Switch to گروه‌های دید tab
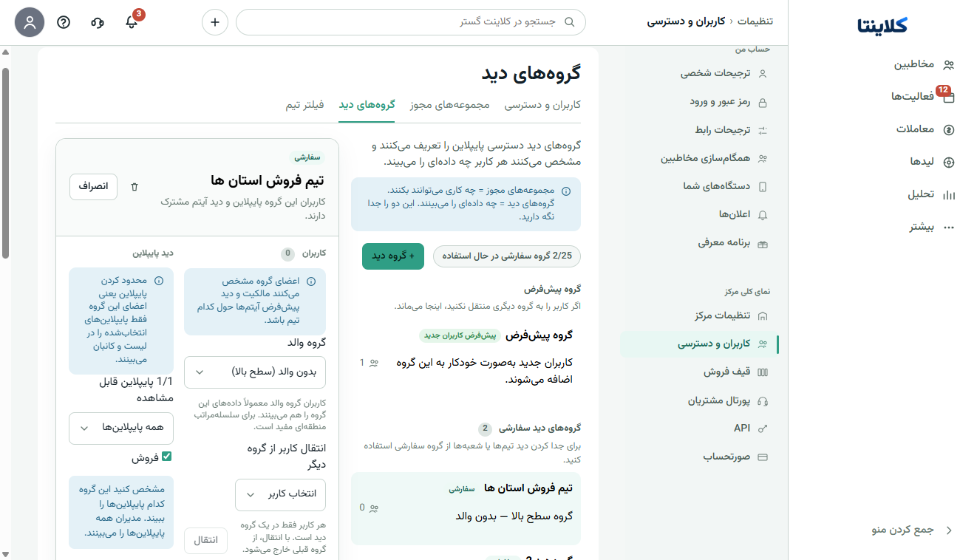The image size is (977, 560). [x=367, y=105]
